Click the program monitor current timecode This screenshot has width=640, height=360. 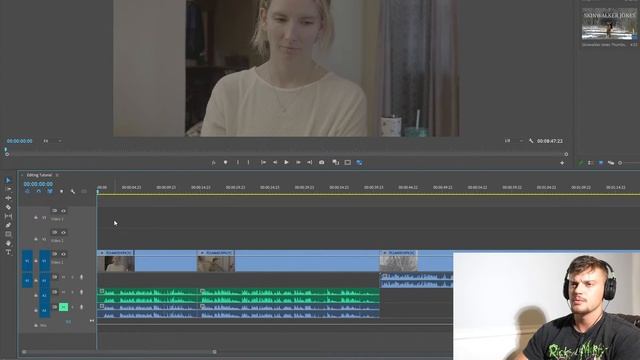(20, 141)
